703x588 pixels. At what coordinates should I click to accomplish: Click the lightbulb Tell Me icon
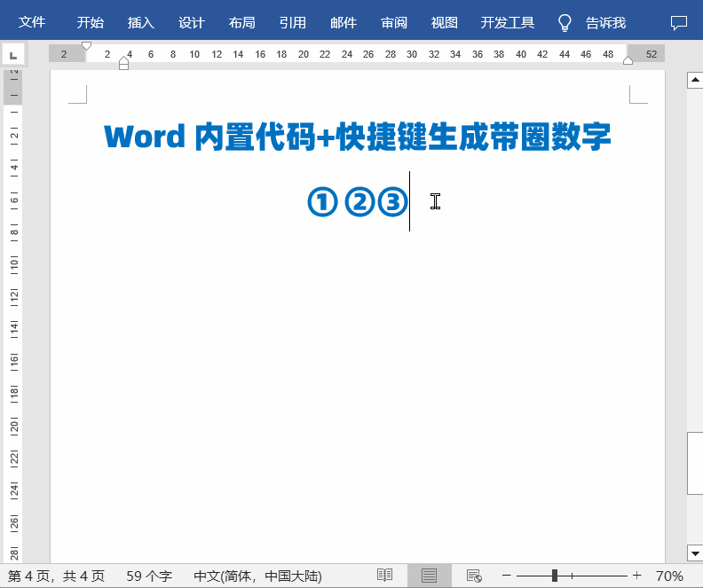565,22
